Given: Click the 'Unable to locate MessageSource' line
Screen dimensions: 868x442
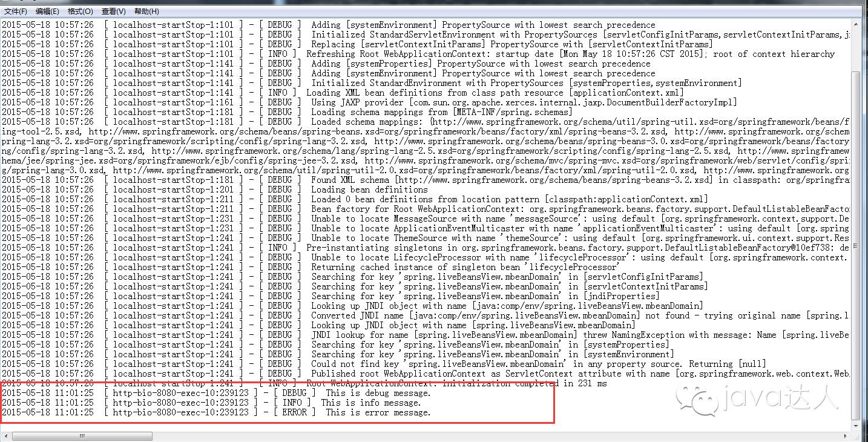Looking at the screenshot, I should 426,219.
